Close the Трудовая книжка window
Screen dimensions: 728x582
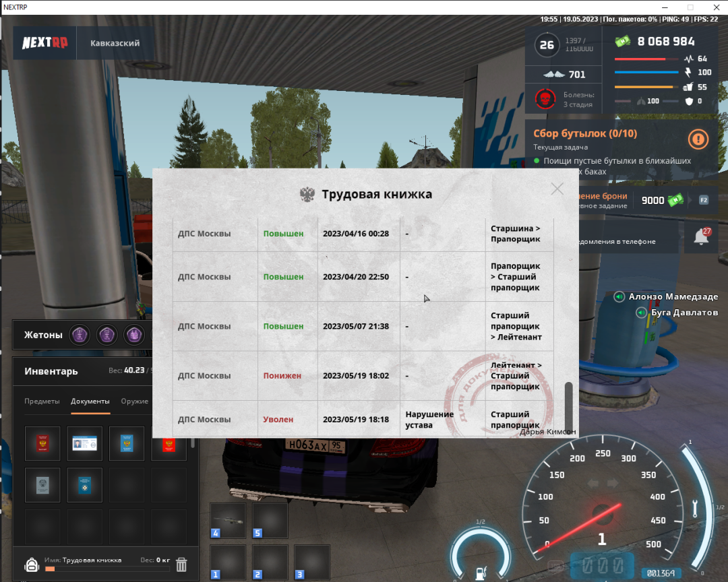[557, 189]
